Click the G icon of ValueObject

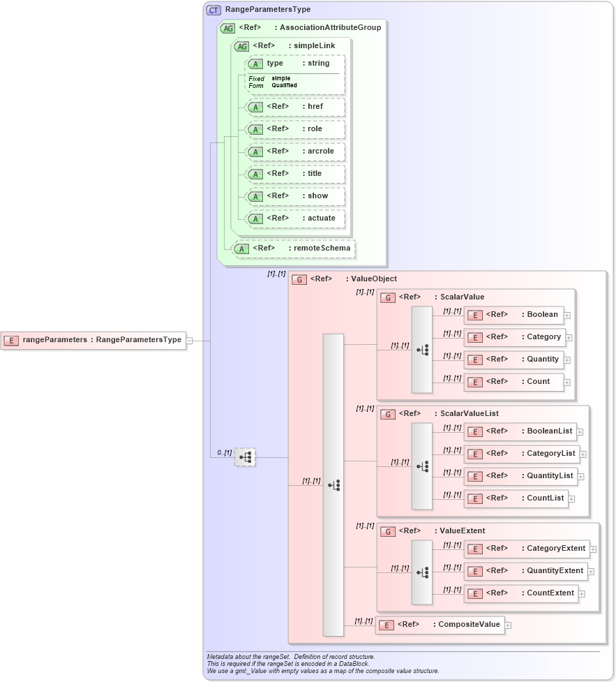coord(301,279)
